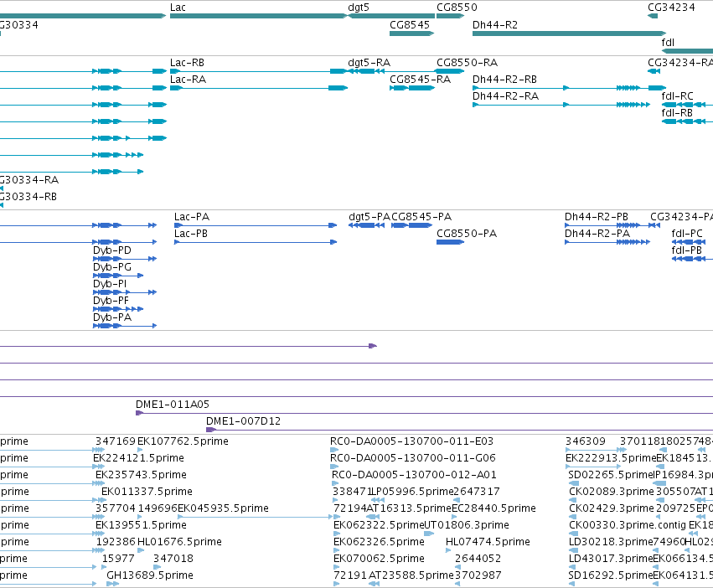This screenshot has width=713, height=588.
Task: Select the Dyb-PA protein isoform
Action: (125, 326)
